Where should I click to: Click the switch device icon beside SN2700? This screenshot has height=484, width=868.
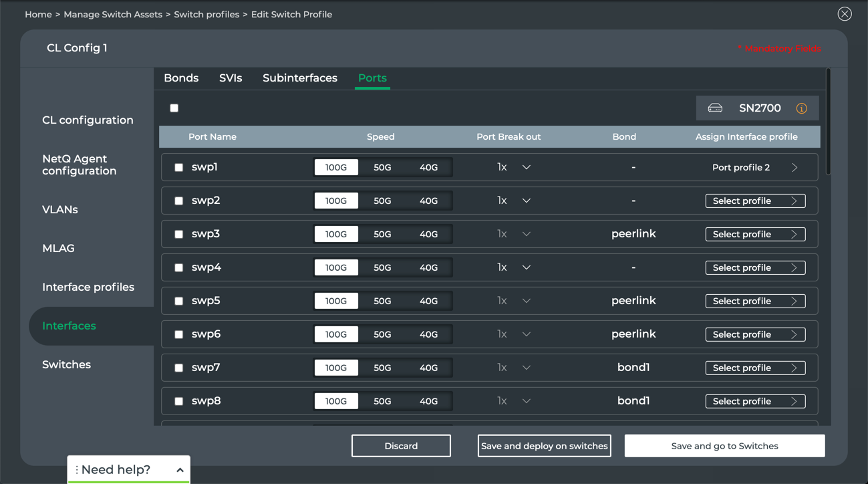click(x=715, y=108)
